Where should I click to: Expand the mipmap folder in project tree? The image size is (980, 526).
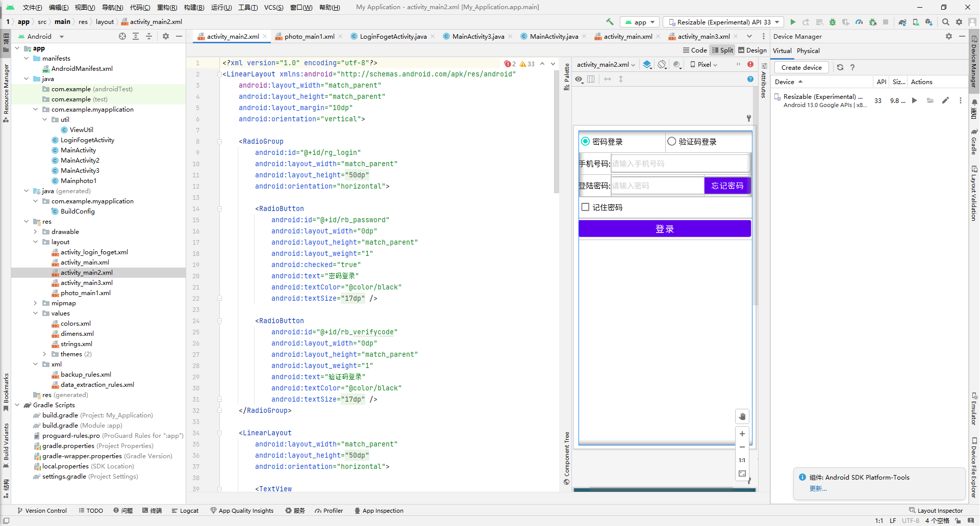(36, 303)
